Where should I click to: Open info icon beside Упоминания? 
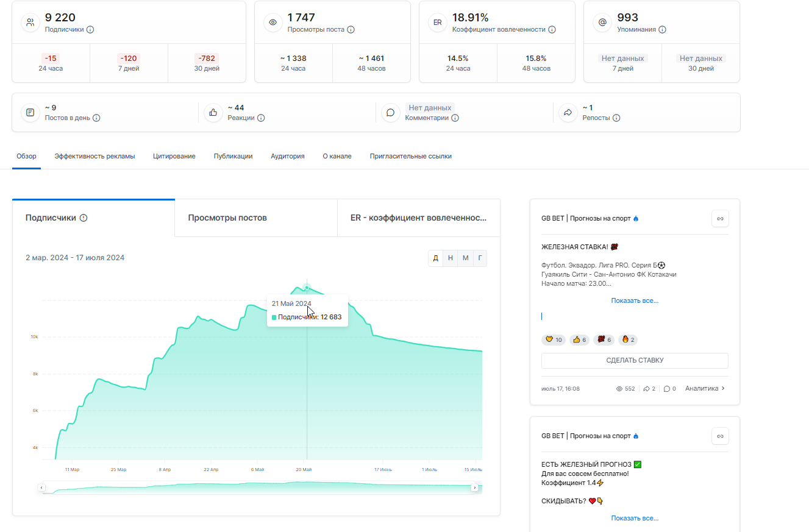pos(662,29)
